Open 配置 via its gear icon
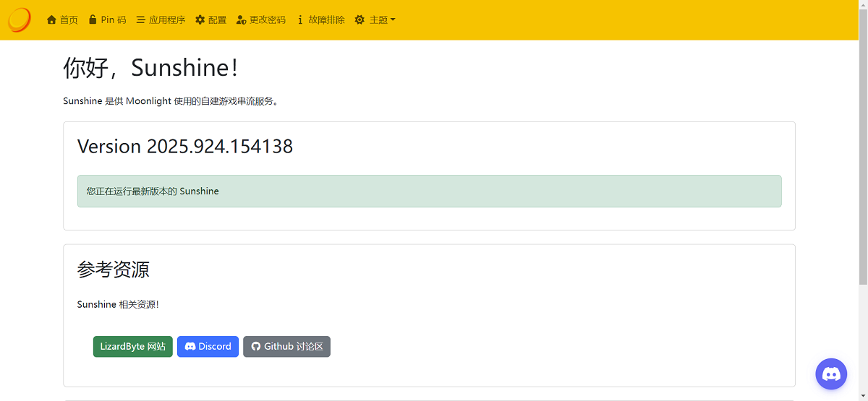The image size is (868, 401). pyautogui.click(x=200, y=20)
